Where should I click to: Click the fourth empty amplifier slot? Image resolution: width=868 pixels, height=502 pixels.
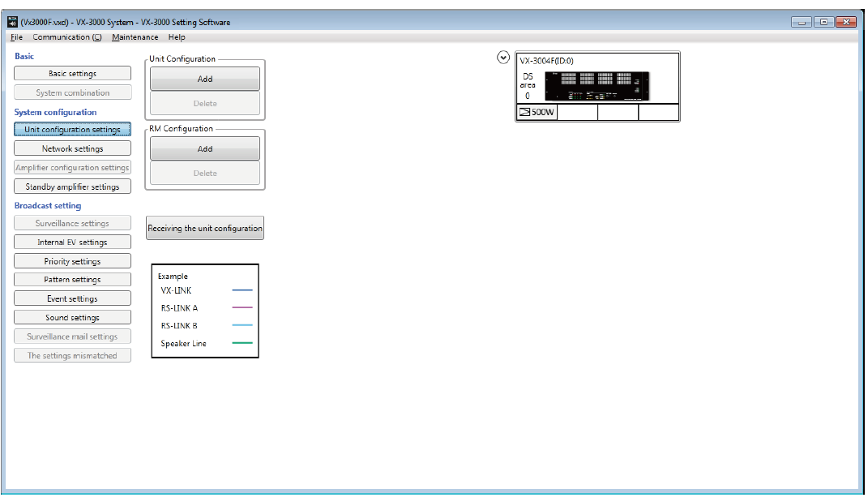tap(659, 112)
